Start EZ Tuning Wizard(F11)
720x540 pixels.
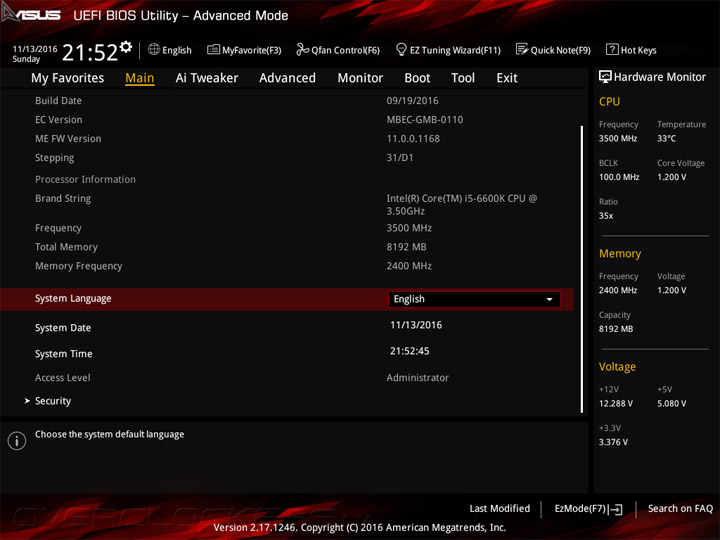[x=448, y=50]
